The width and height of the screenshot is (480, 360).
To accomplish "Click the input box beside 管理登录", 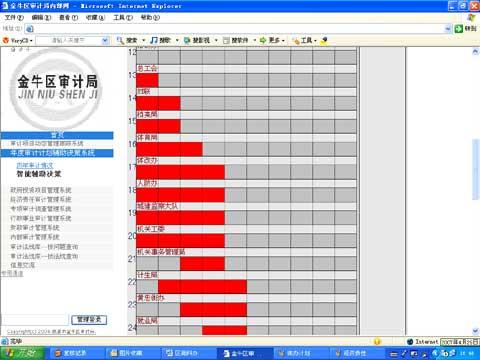I will 35,320.
